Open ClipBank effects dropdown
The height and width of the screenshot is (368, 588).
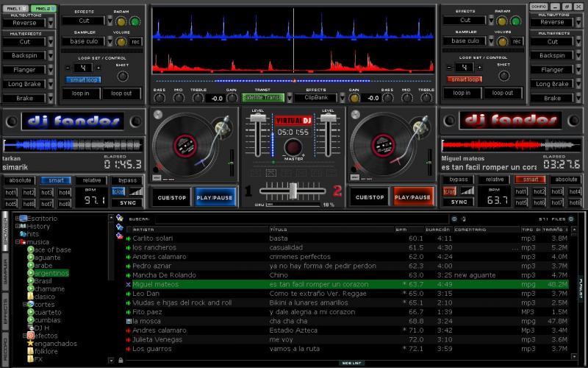point(342,98)
